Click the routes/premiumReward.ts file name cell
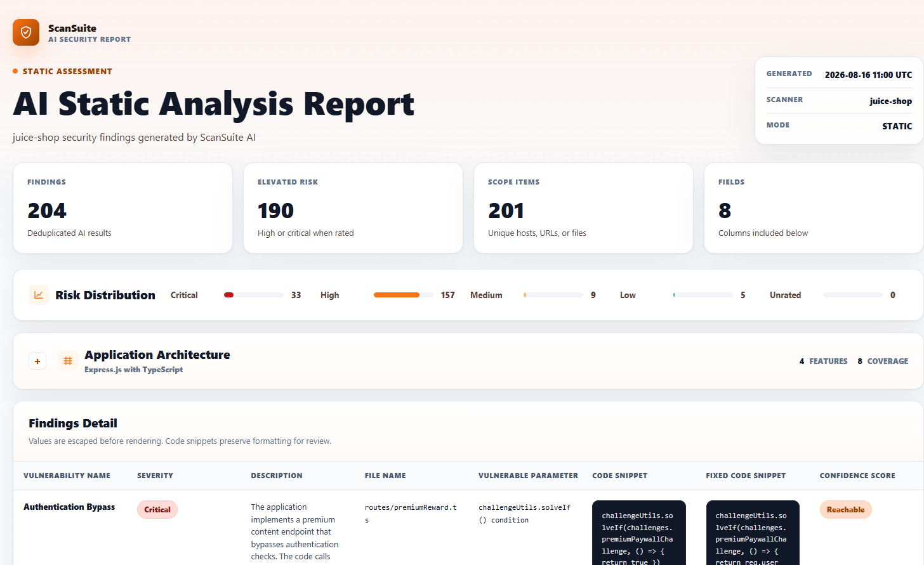Screen dimensions: 924x565 (x=411, y=514)
